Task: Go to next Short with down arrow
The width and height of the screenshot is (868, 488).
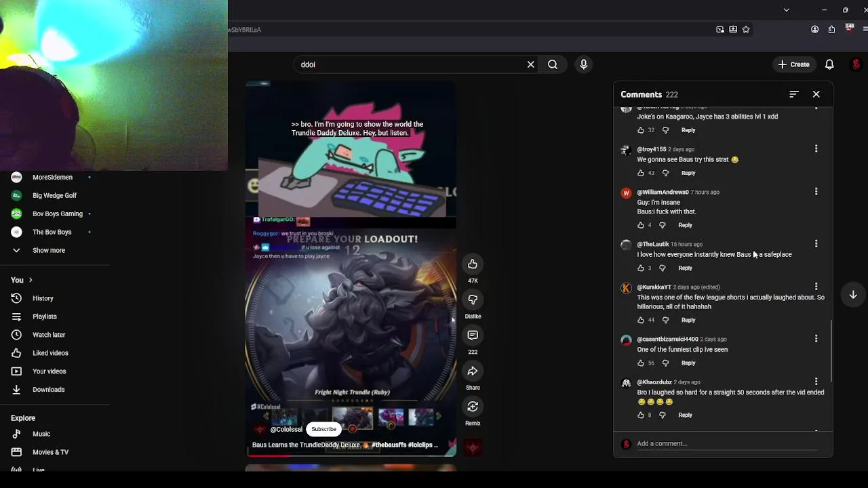Action: (x=853, y=295)
